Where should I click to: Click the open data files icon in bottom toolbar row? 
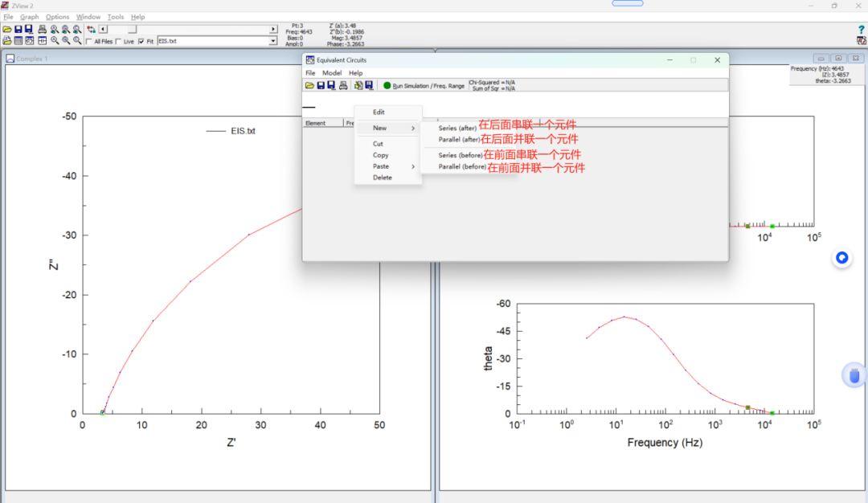tap(7, 41)
